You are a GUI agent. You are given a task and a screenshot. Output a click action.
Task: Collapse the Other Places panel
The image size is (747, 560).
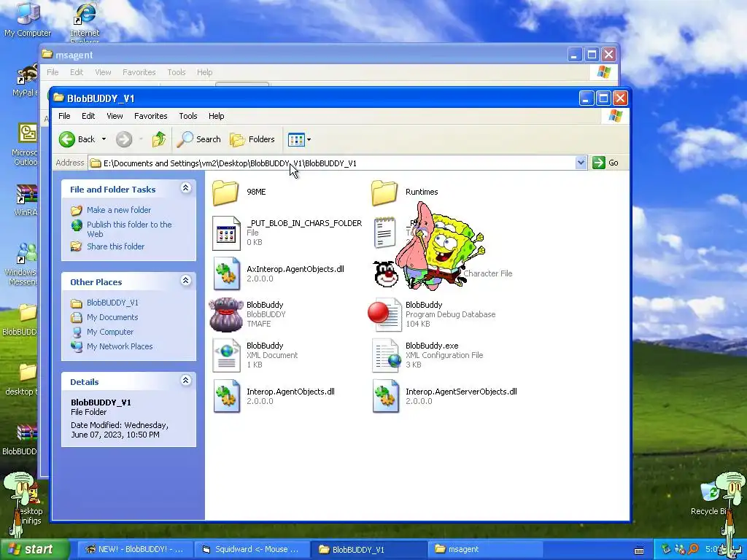tap(186, 281)
